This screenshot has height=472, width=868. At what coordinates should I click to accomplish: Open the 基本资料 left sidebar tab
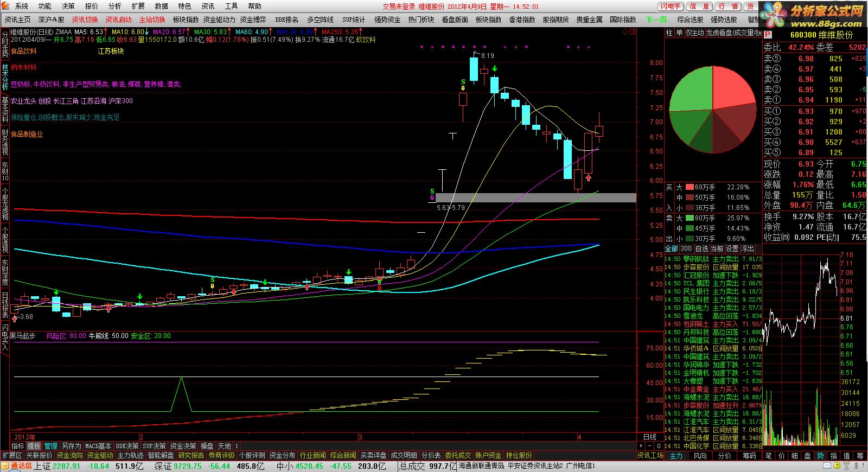click(x=5, y=109)
